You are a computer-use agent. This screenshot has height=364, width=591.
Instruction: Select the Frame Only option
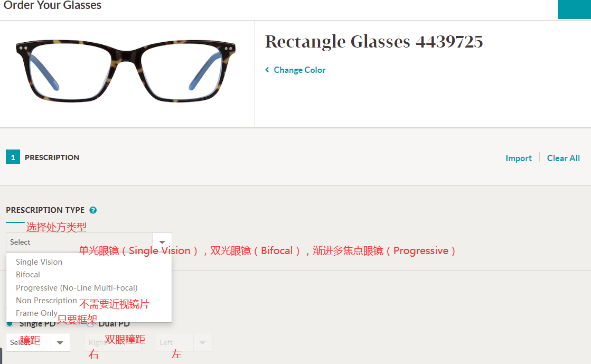[x=36, y=313]
